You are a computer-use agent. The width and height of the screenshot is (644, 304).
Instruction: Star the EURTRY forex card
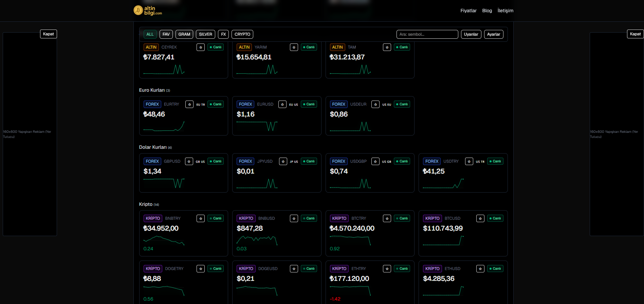[x=189, y=104]
